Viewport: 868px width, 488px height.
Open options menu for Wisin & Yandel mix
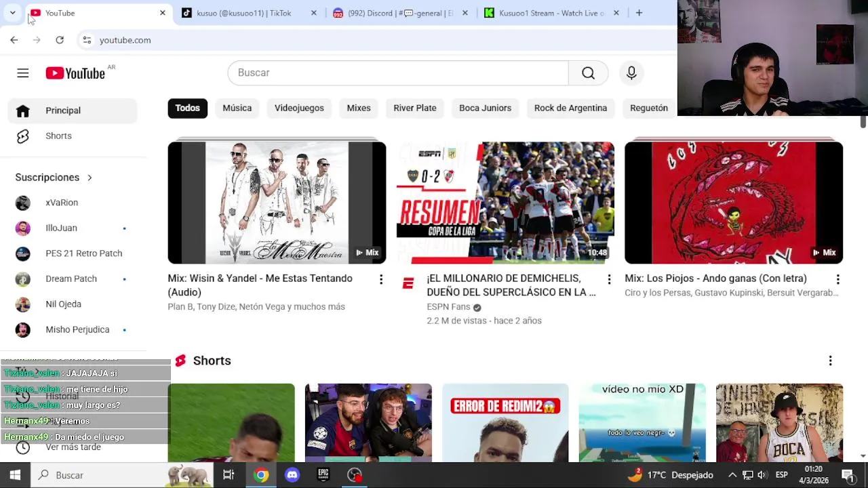(381, 279)
